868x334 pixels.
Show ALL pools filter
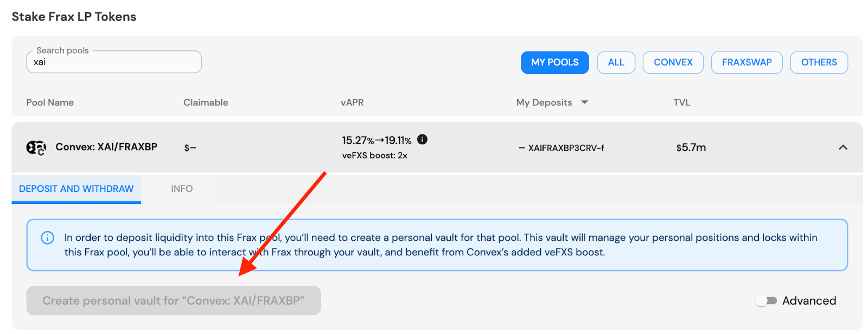pos(616,62)
